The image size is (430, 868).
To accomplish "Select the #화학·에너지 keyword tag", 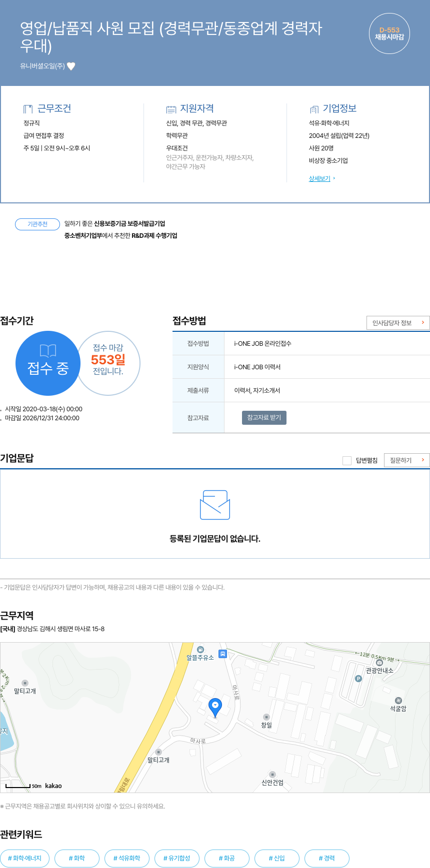I will pos(25,858).
